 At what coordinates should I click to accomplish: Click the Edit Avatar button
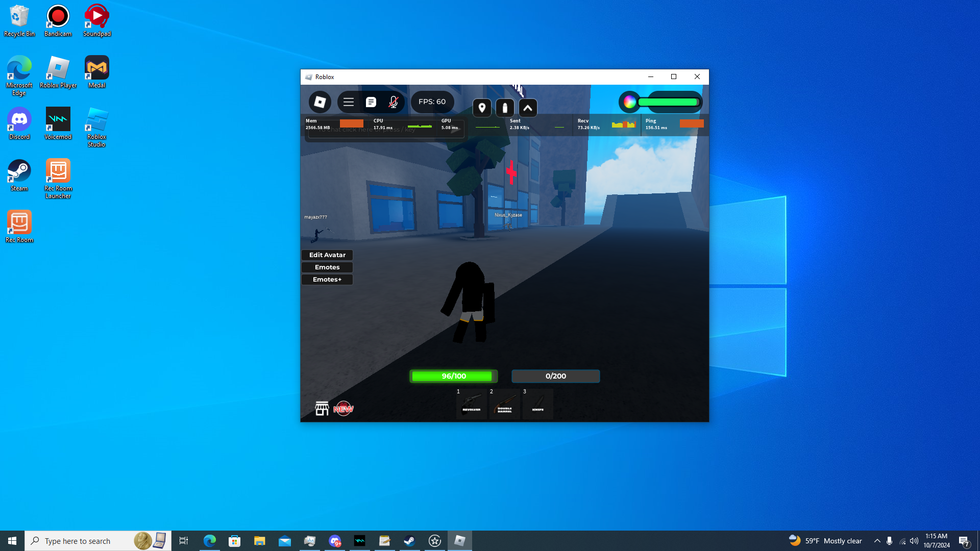(327, 255)
